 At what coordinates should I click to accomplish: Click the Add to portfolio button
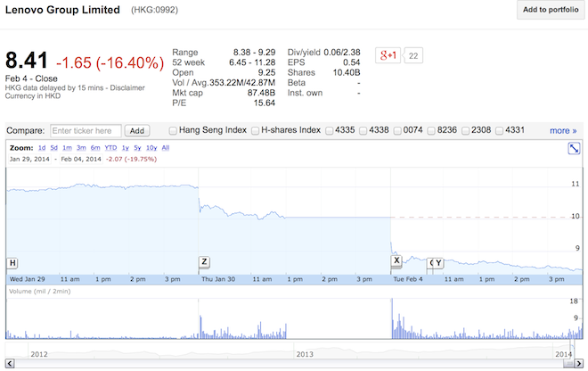click(x=551, y=10)
